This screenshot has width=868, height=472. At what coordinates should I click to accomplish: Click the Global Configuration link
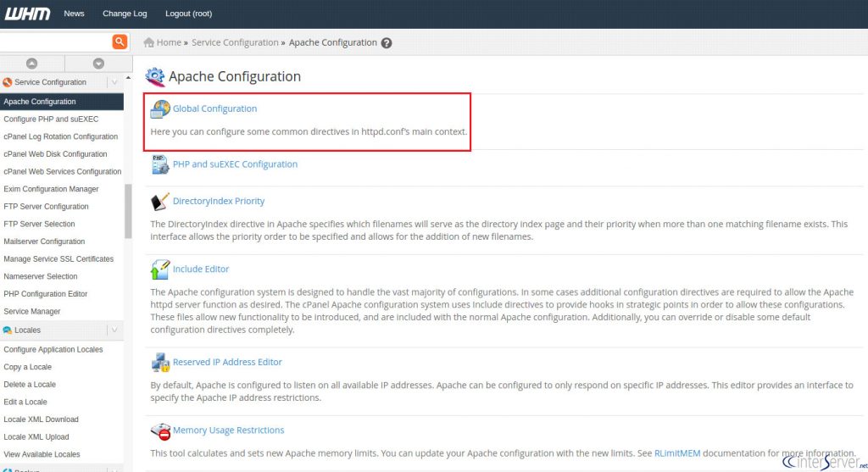click(214, 109)
